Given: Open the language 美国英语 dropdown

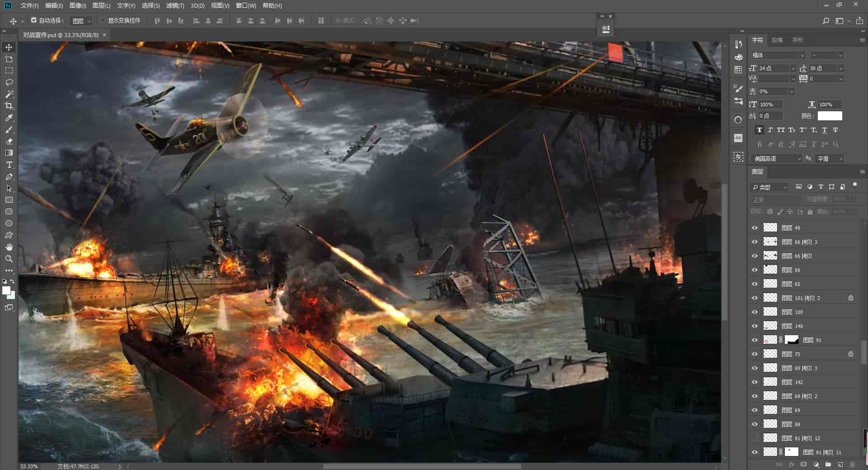Looking at the screenshot, I should tap(777, 159).
